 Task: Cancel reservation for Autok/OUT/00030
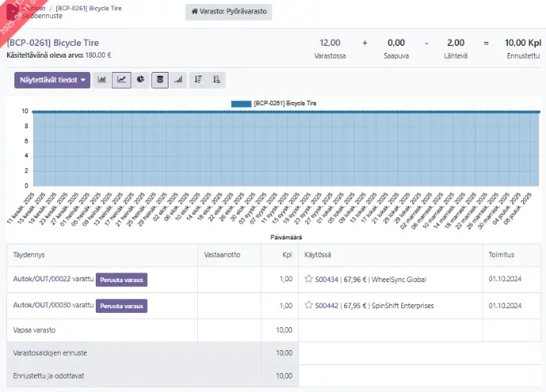(122, 306)
